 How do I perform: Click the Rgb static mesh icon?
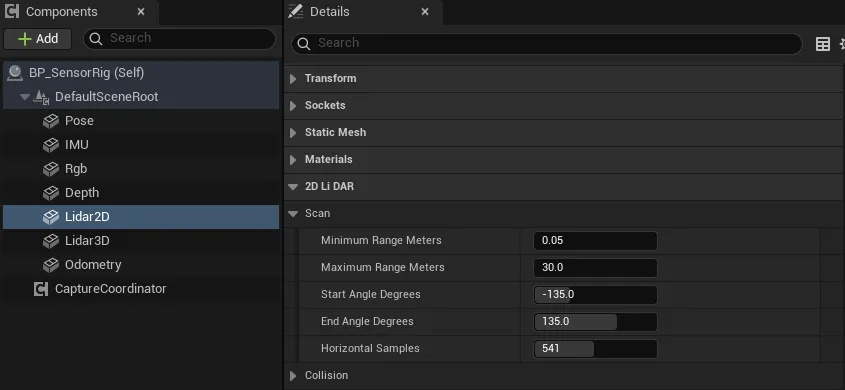[51, 169]
